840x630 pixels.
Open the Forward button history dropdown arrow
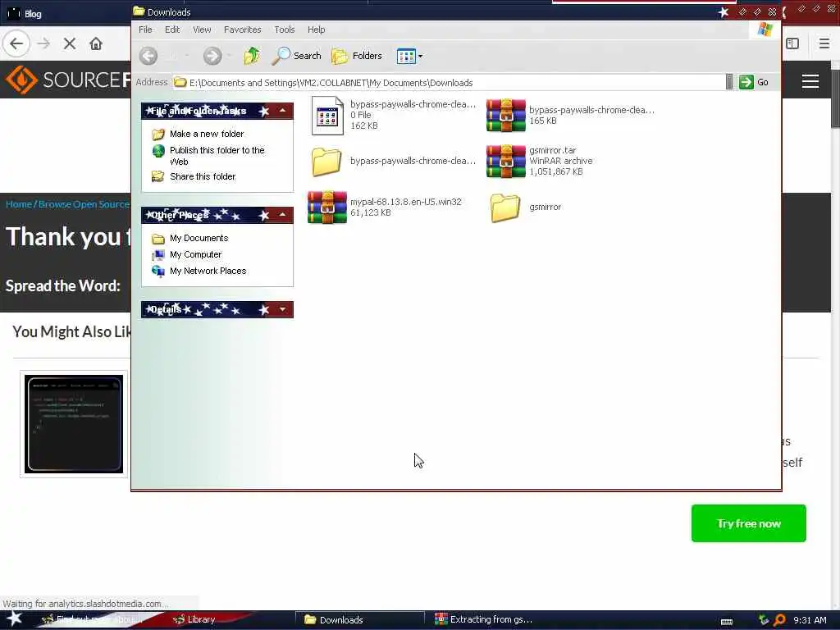229,56
